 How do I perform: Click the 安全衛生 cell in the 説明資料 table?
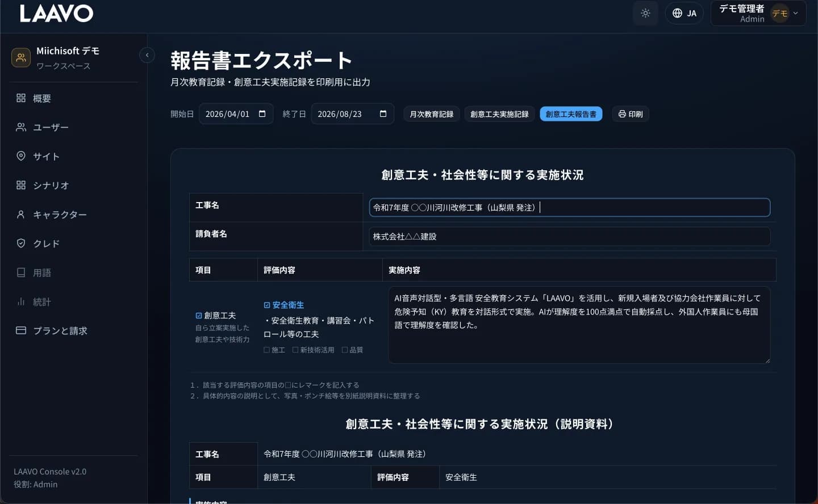(461, 477)
